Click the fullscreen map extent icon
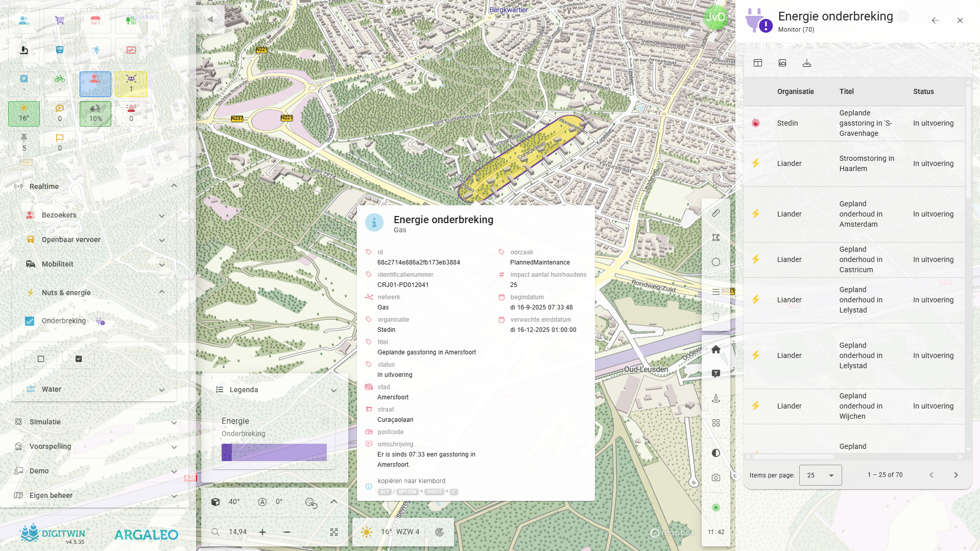This screenshot has width=980, height=551. 334,532
